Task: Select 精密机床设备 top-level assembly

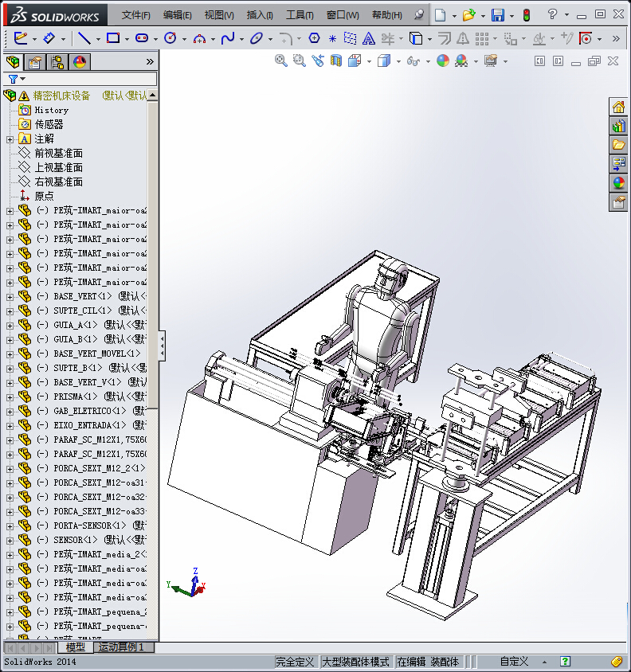Action: coord(62,96)
